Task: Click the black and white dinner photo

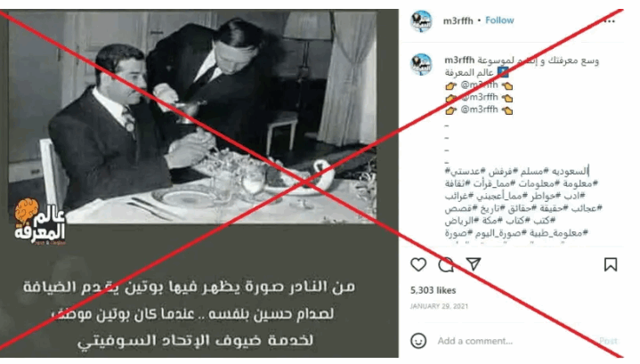Action: [x=192, y=117]
